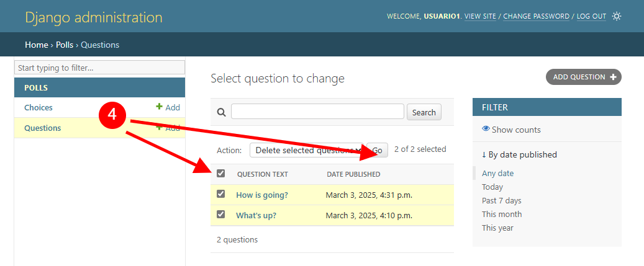The image size is (644, 266).
Task: Open Choices in the Polls sidebar
Action: (x=39, y=107)
